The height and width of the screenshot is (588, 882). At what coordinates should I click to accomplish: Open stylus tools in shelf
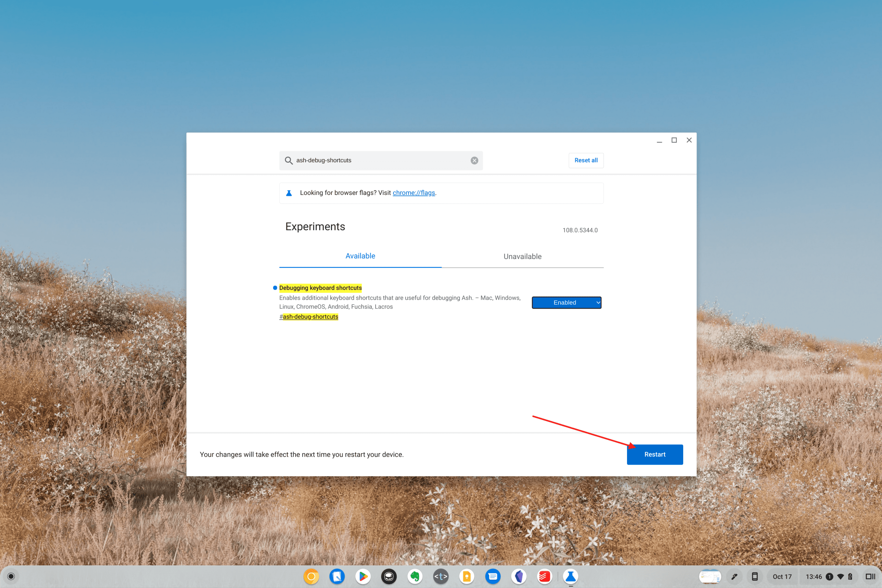click(734, 576)
